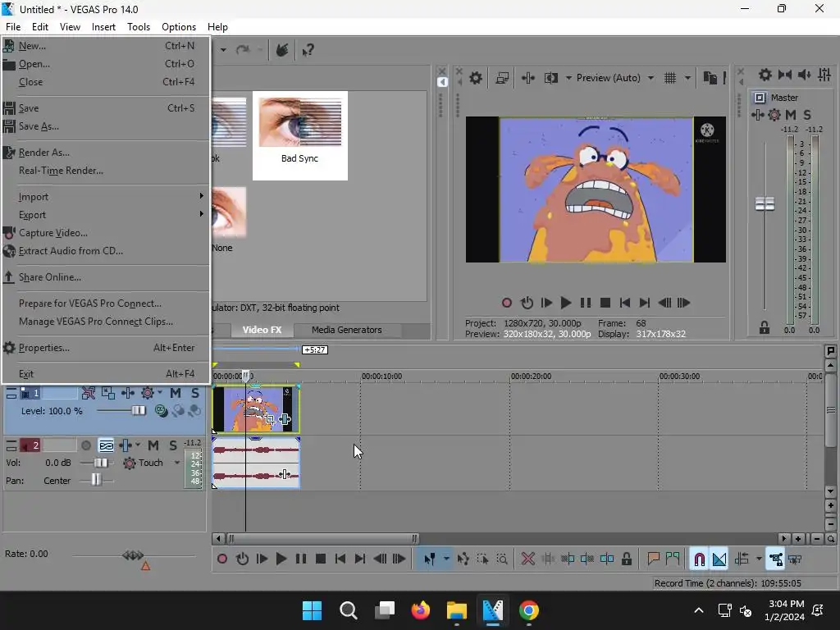This screenshot has width=840, height=630.
Task: Click the delete X icon in edit toolbar
Action: click(x=527, y=559)
